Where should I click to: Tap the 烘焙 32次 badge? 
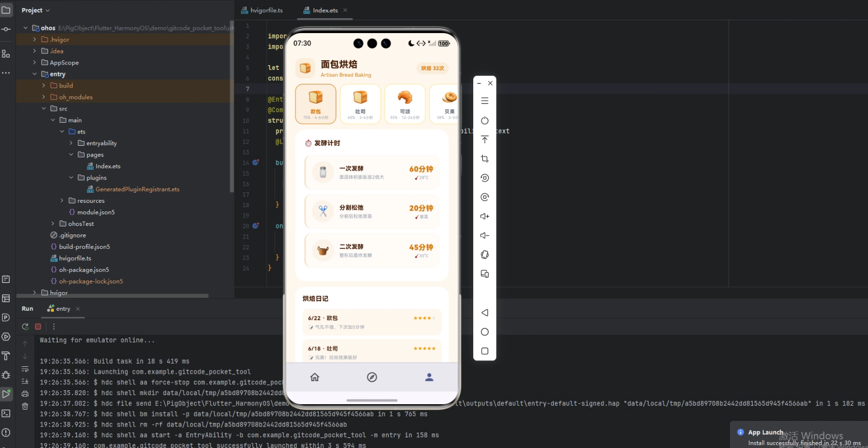click(x=432, y=68)
